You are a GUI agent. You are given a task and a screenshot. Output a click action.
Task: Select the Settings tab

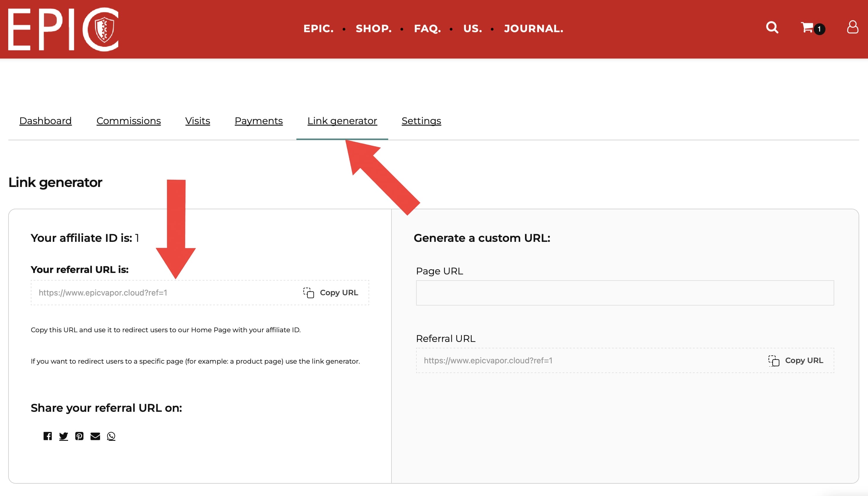(x=421, y=121)
